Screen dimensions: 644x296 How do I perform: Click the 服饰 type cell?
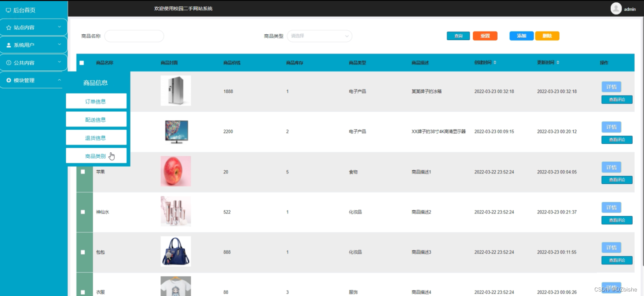coord(353,292)
